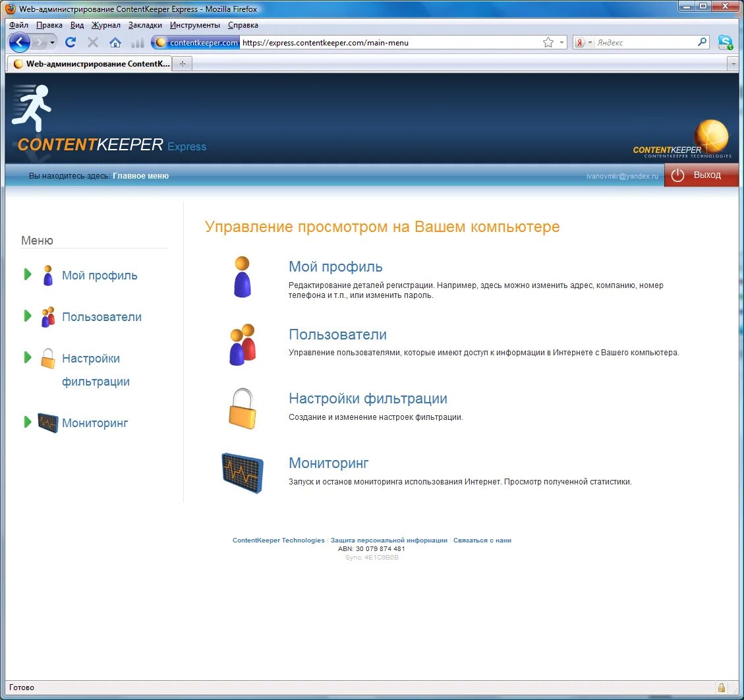Open the Закладки menu
Screen dimensions: 744x700
click(x=145, y=25)
